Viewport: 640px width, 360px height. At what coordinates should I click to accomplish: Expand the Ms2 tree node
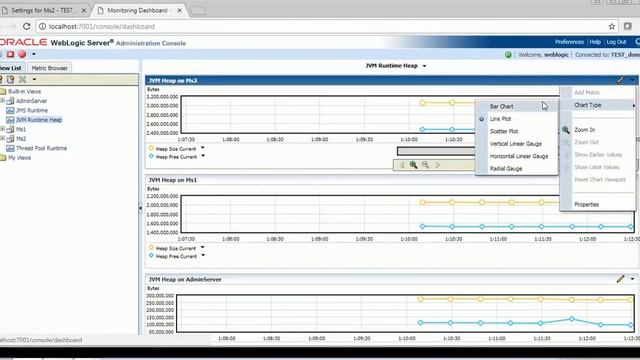2,138
